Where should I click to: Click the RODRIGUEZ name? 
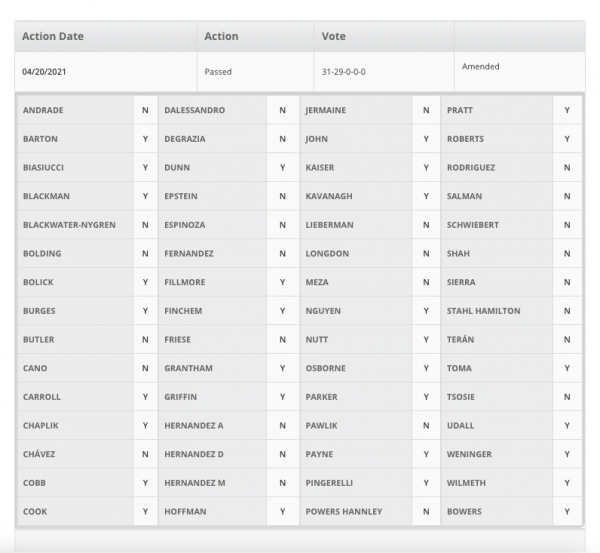(471, 168)
